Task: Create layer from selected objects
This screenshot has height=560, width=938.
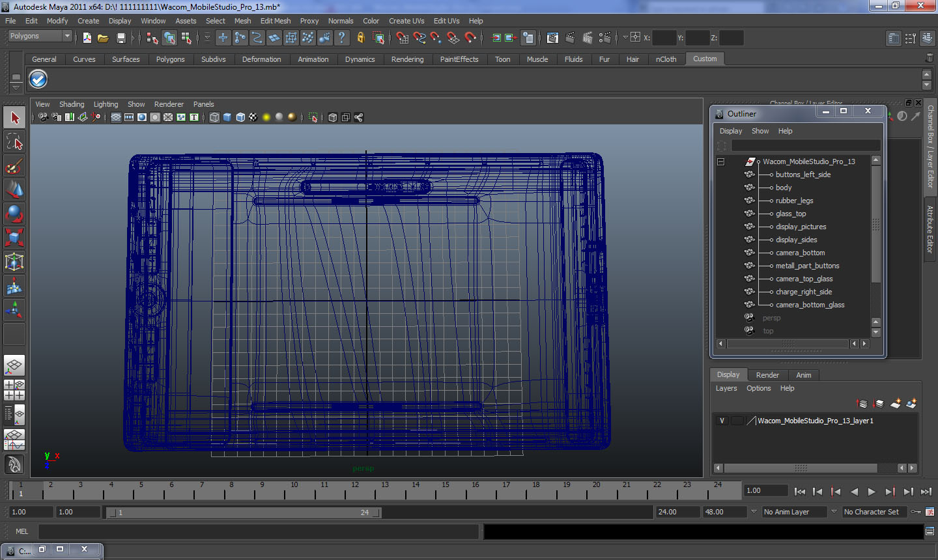Action: coord(911,404)
